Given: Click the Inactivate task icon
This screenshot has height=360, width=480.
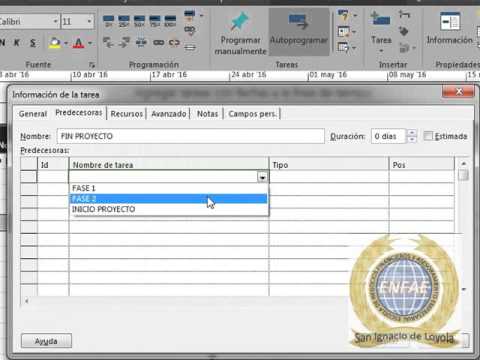Looking at the screenshot, I should tap(190, 47).
